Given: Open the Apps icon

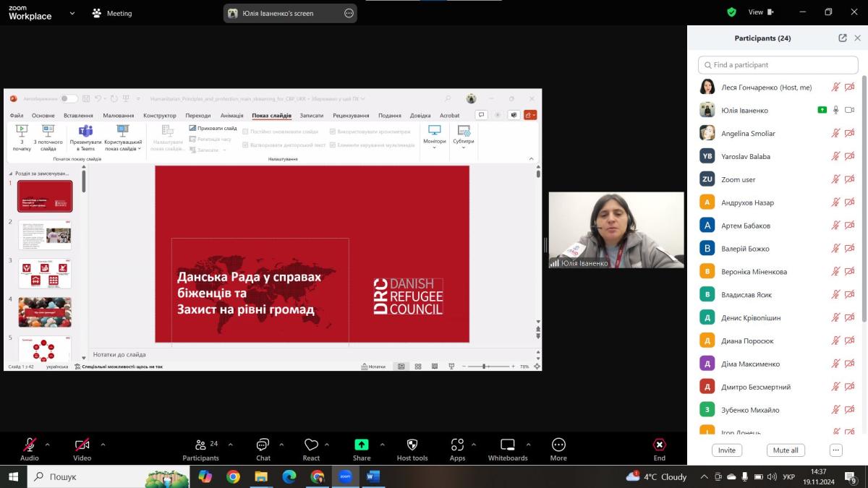Looking at the screenshot, I should [457, 445].
